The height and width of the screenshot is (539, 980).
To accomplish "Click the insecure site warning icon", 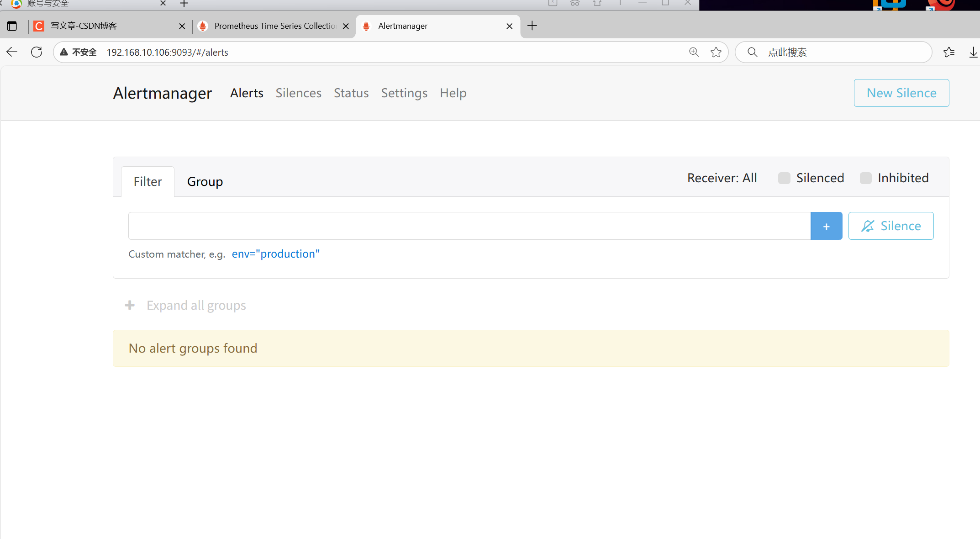I will pos(64,52).
